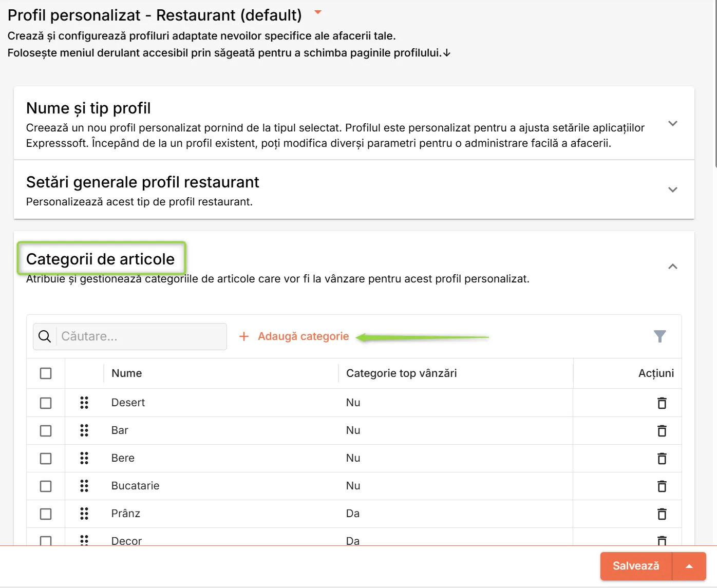717x588 pixels.
Task: Click the plus icon beside Adaugă categorie
Action: point(244,336)
